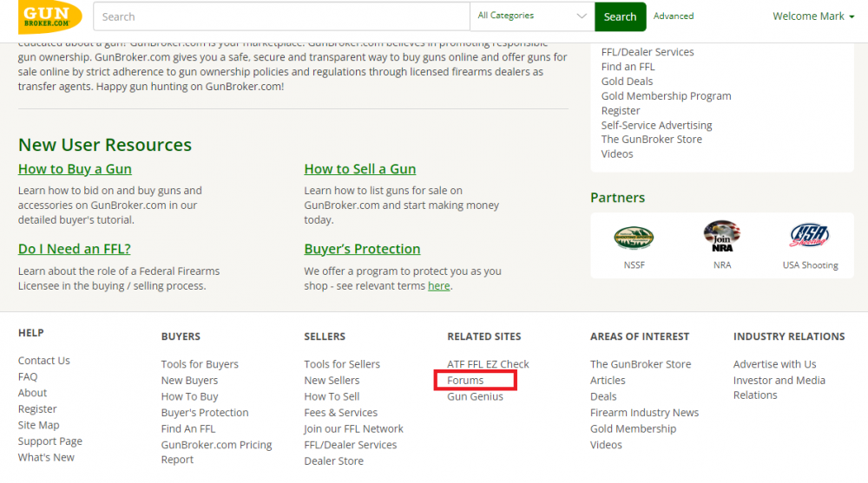Open Gun Genius related site link
Viewport: 868px width, 483px height.
(475, 396)
